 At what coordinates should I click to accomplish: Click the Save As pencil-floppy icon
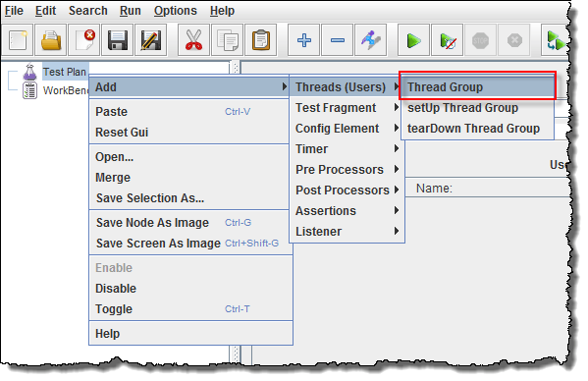151,40
